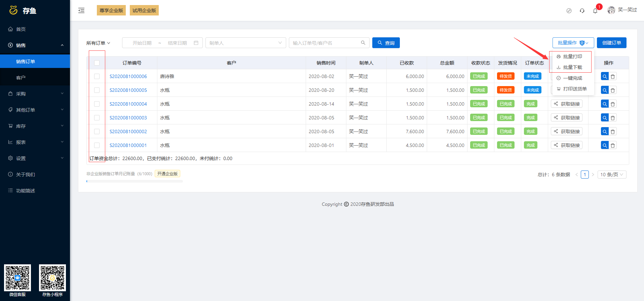Click 获取链接 for order S2020081000003
644x301 pixels.
click(x=567, y=118)
